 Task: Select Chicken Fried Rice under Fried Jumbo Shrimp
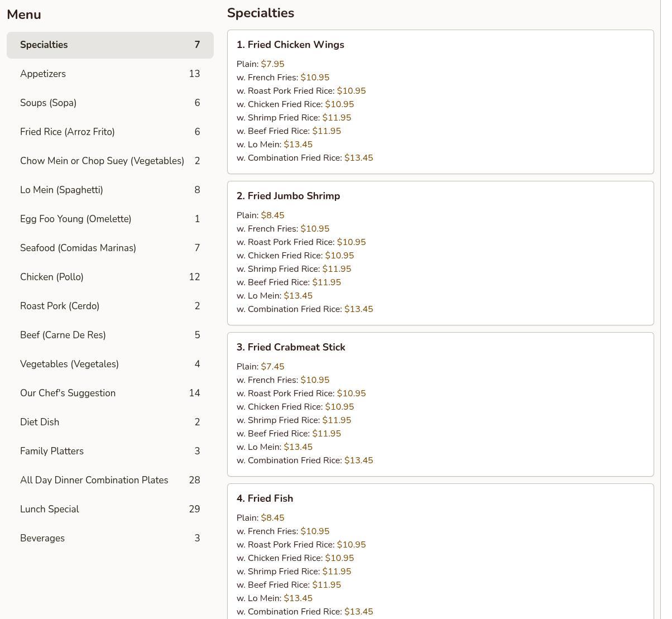(x=295, y=256)
